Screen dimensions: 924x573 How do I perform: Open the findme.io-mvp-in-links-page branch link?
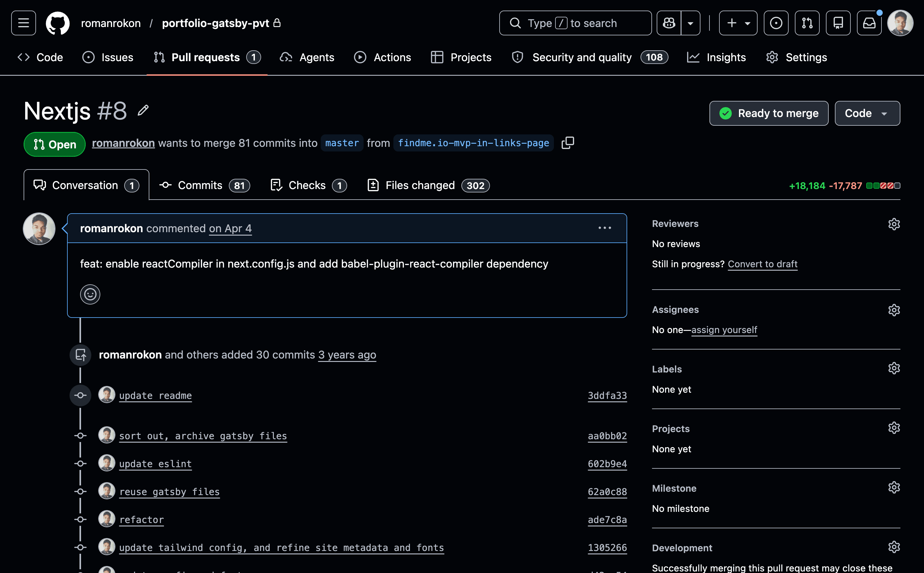tap(473, 143)
